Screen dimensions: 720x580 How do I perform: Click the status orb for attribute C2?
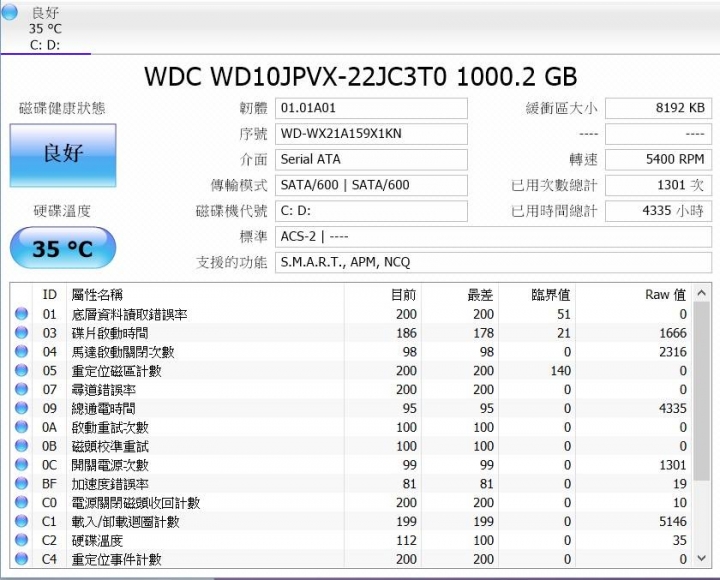[x=21, y=540]
